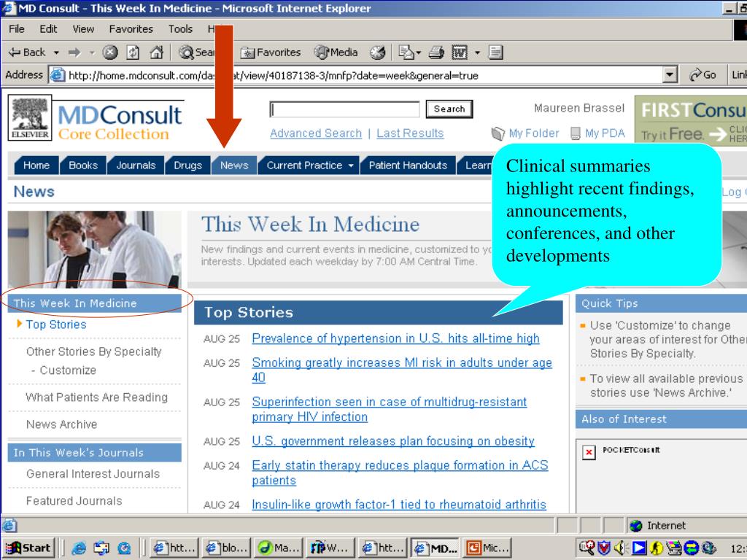Open General Interest Journals
Screen dimensions: 747x560
click(93, 474)
